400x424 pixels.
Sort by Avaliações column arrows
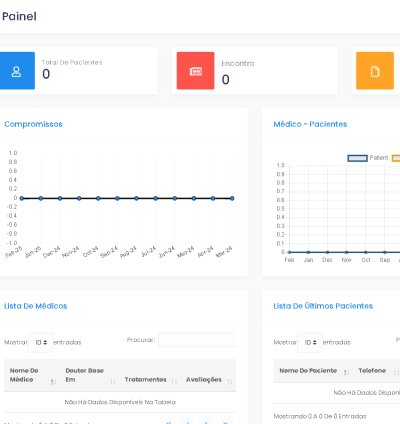(x=230, y=382)
